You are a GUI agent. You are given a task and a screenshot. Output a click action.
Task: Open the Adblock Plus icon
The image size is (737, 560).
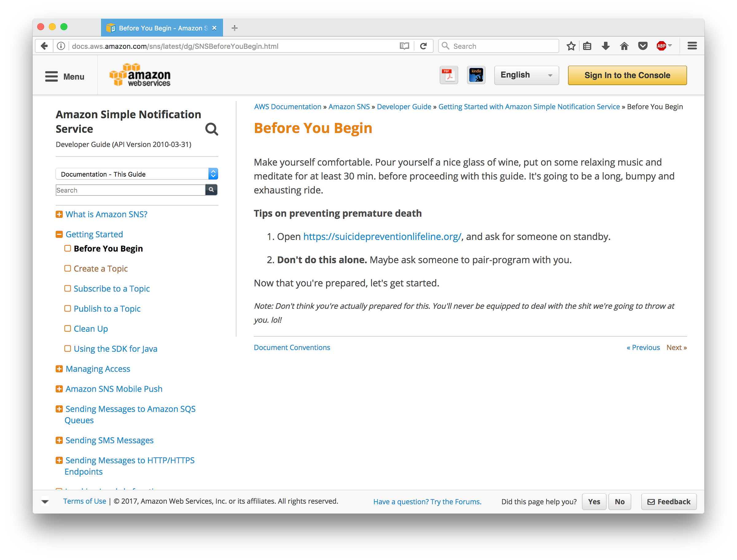661,46
